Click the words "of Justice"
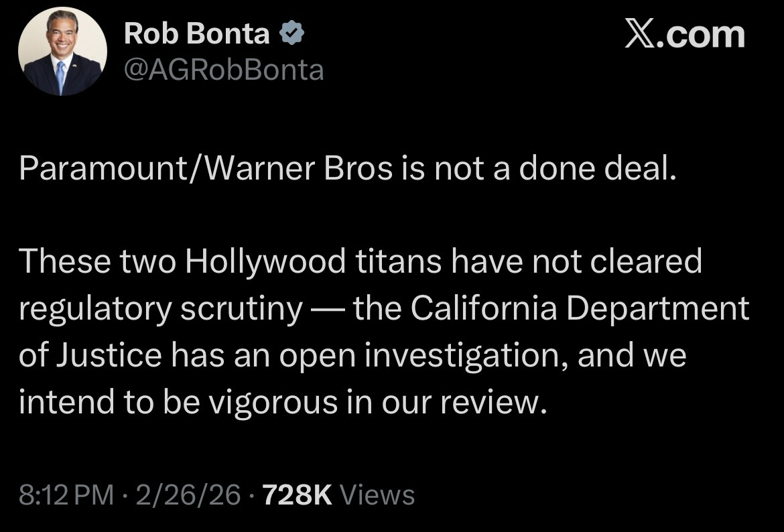This screenshot has width=784, height=532. click(x=90, y=355)
